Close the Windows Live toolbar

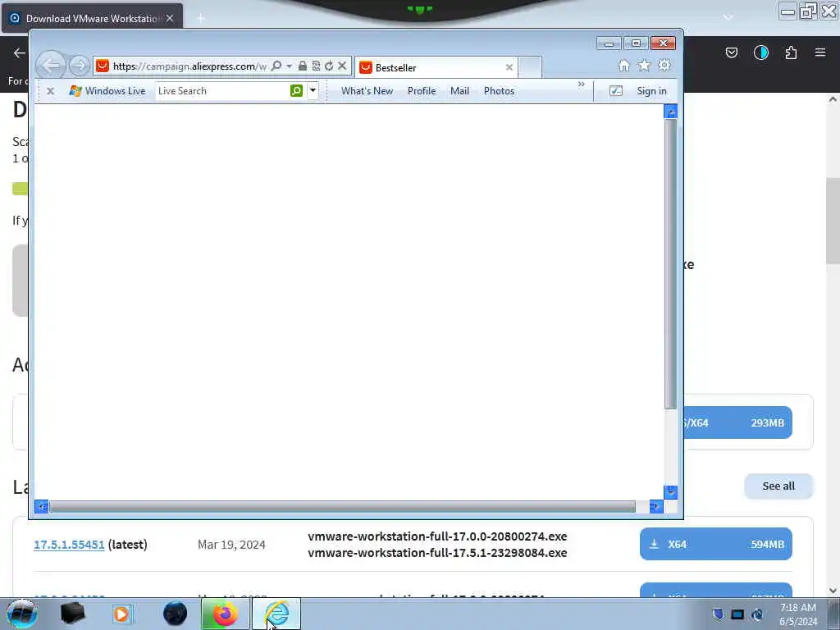50,91
